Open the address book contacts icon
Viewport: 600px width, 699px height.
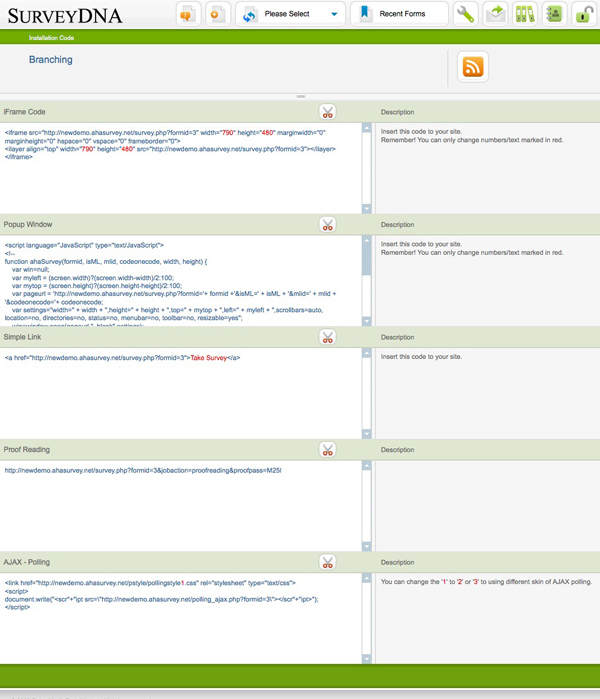(x=554, y=14)
